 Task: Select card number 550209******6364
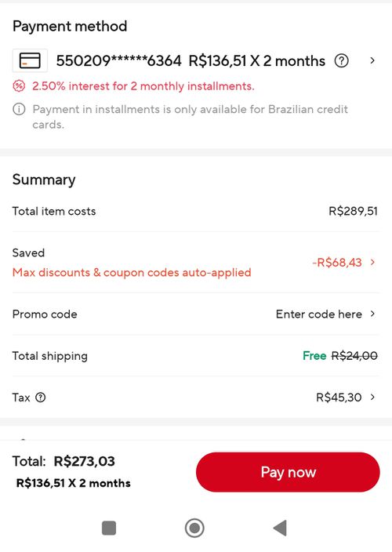(x=118, y=61)
